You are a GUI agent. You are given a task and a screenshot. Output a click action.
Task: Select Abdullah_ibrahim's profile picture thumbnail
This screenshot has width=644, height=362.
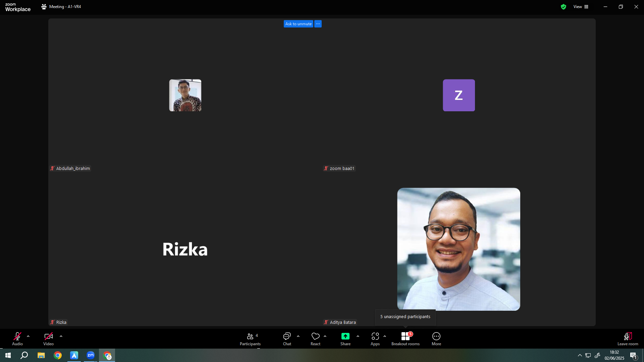[x=185, y=95]
